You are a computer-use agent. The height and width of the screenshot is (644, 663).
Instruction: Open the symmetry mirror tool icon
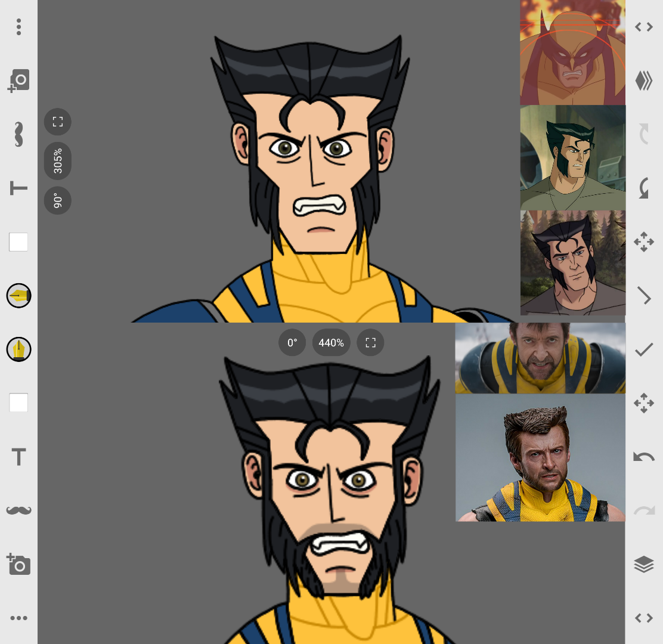point(644,80)
